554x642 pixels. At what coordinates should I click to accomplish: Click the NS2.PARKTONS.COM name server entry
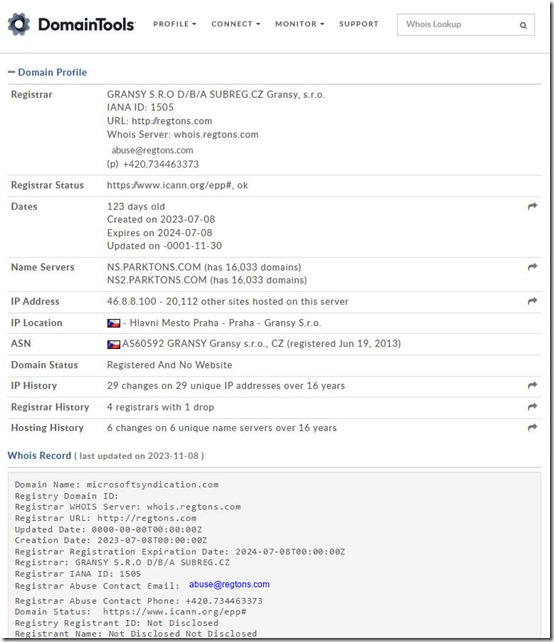[207, 280]
